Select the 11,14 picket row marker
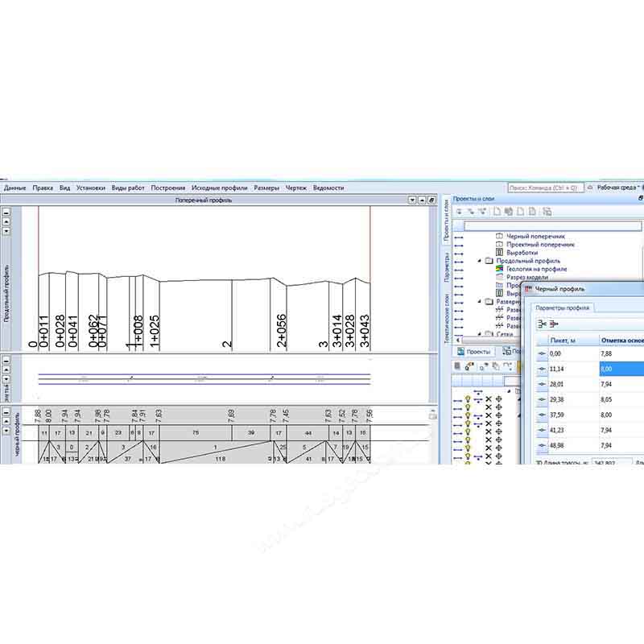The width and height of the screenshot is (644, 644). (541, 368)
